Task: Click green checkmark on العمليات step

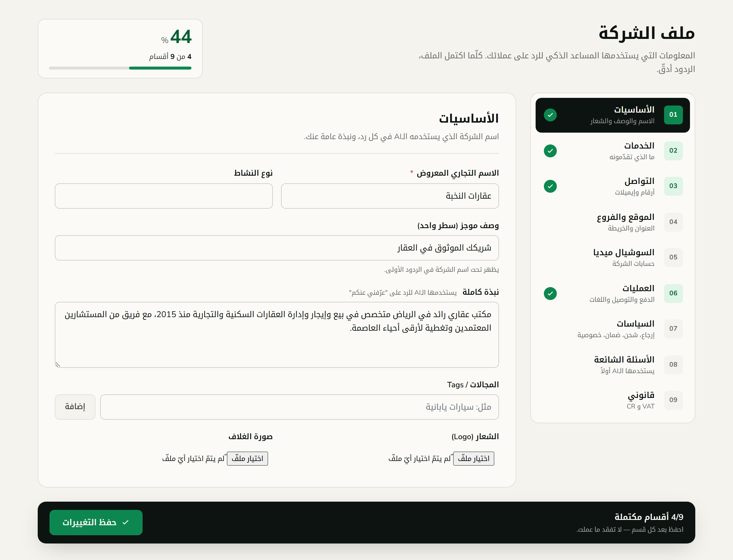Action: pos(550,293)
